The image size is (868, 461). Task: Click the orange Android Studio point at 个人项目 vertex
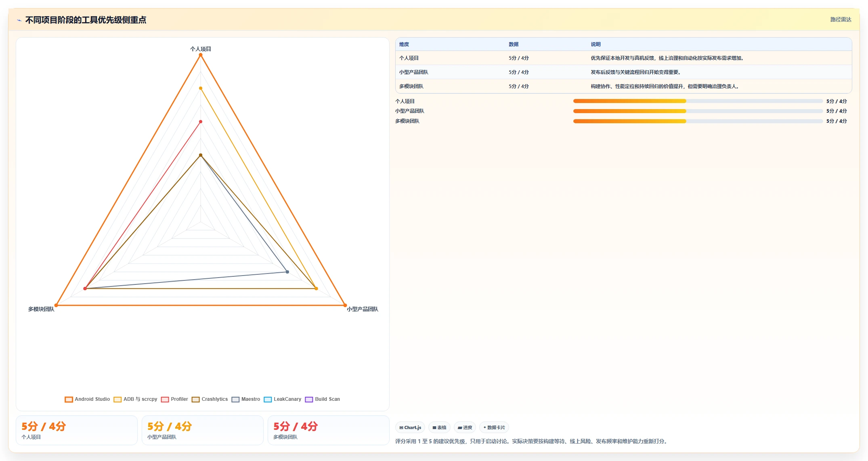tap(201, 55)
